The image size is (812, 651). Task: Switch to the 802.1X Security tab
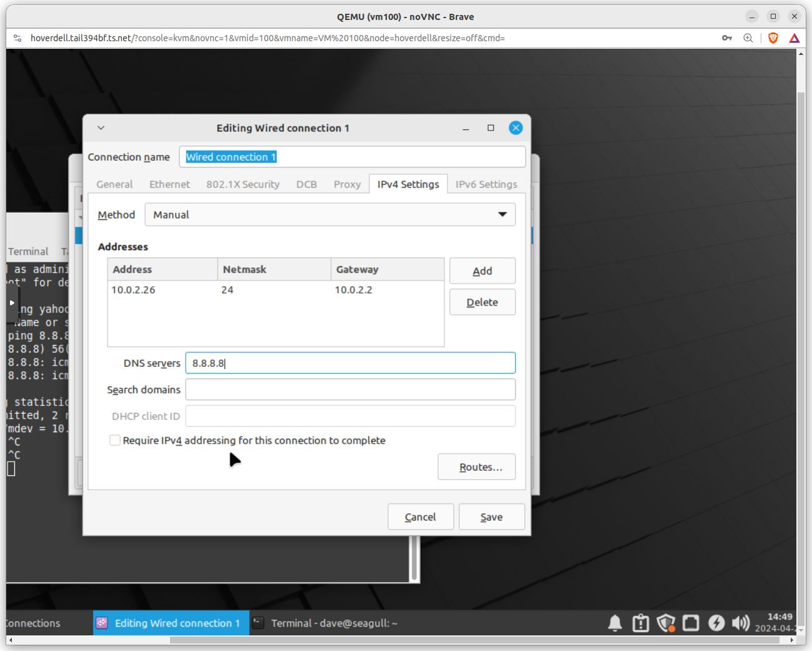pyautogui.click(x=243, y=184)
